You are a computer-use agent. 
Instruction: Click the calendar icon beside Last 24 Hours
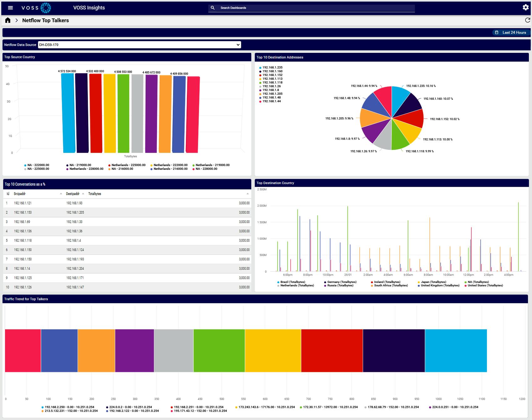coord(497,33)
